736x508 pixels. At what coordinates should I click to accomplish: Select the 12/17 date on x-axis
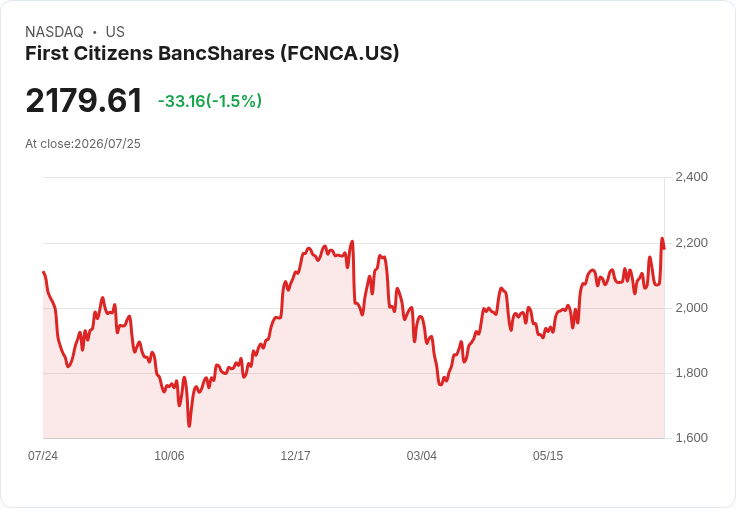pyautogui.click(x=295, y=455)
